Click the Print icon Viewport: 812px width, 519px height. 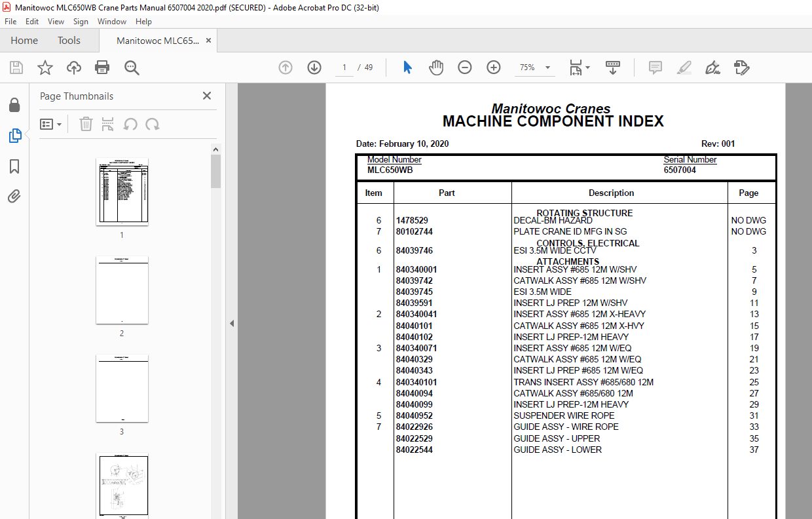tap(102, 67)
